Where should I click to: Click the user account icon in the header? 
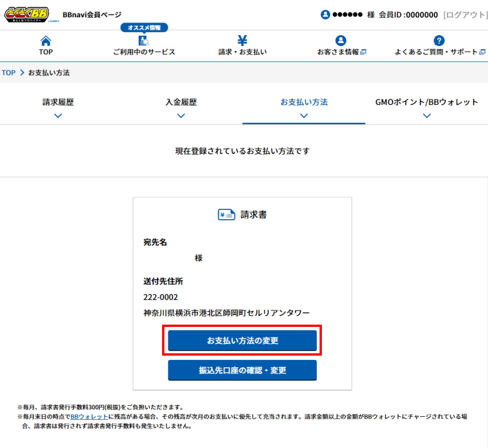[x=325, y=14]
